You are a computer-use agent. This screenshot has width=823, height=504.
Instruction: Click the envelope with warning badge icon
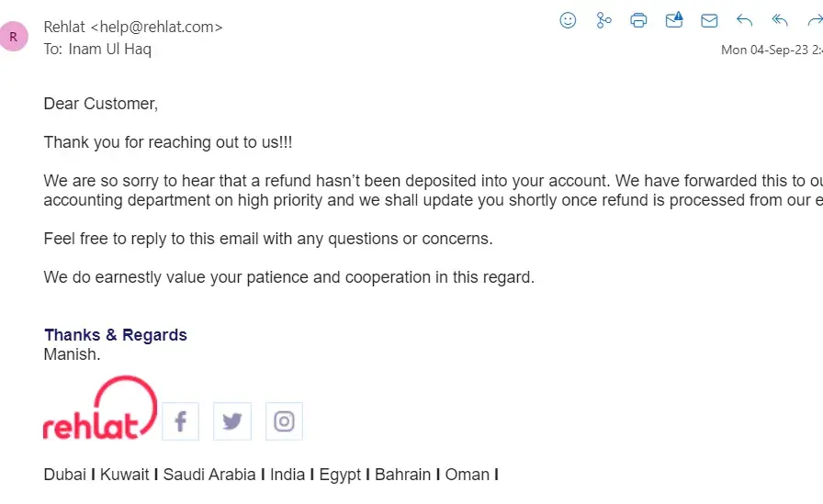pyautogui.click(x=674, y=20)
